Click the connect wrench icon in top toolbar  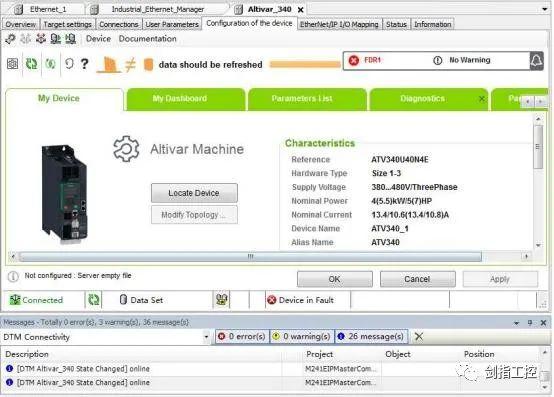tap(10, 38)
